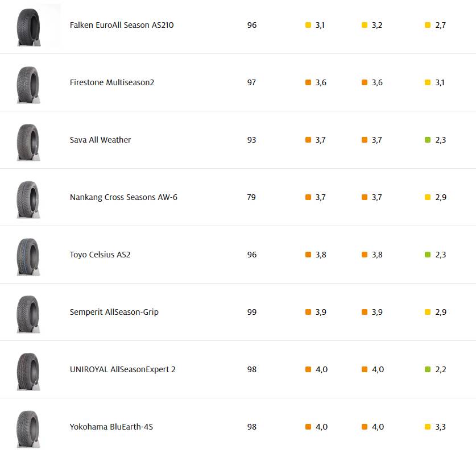Viewport: 476px width, 454px height.
Task: Select the UNIROYAL AllSeasonExpert 2 name
Action: [122, 370]
